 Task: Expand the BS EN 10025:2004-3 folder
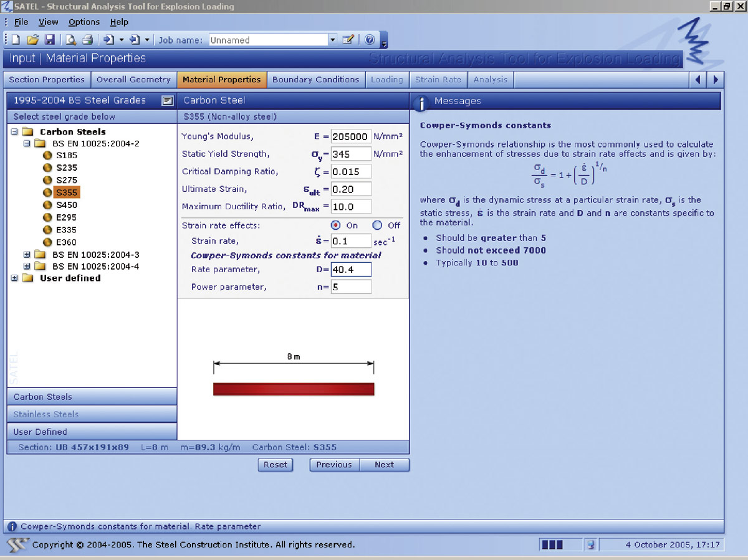coord(27,255)
